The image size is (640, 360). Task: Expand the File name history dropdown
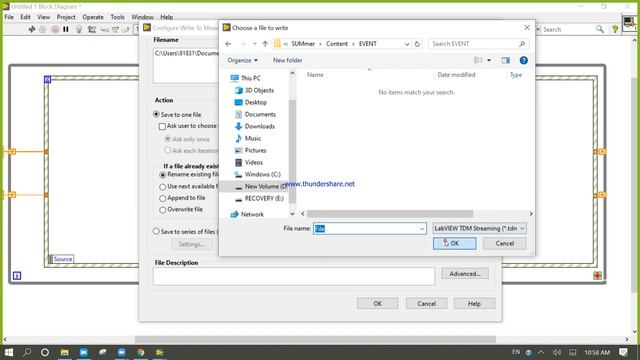tap(422, 229)
